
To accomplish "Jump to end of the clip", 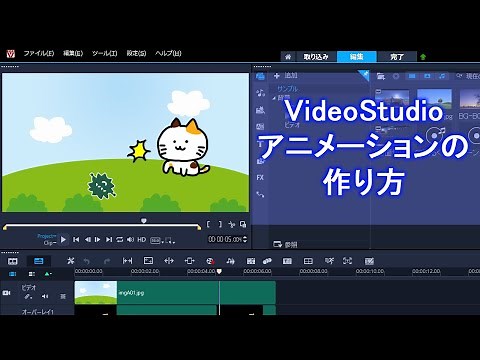I will pyautogui.click(x=109, y=239).
